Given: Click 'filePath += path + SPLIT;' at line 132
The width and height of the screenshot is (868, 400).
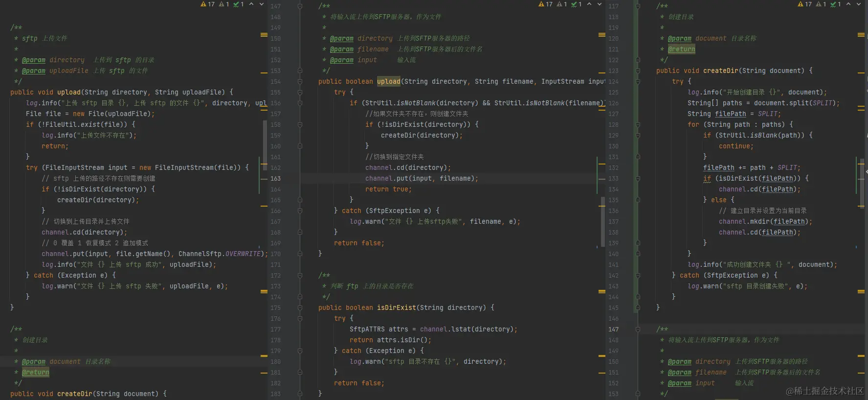Looking at the screenshot, I should coord(752,167).
